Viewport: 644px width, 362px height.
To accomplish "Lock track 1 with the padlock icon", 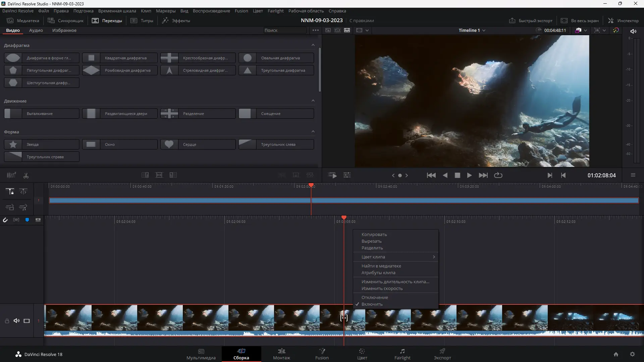I will (x=6, y=321).
